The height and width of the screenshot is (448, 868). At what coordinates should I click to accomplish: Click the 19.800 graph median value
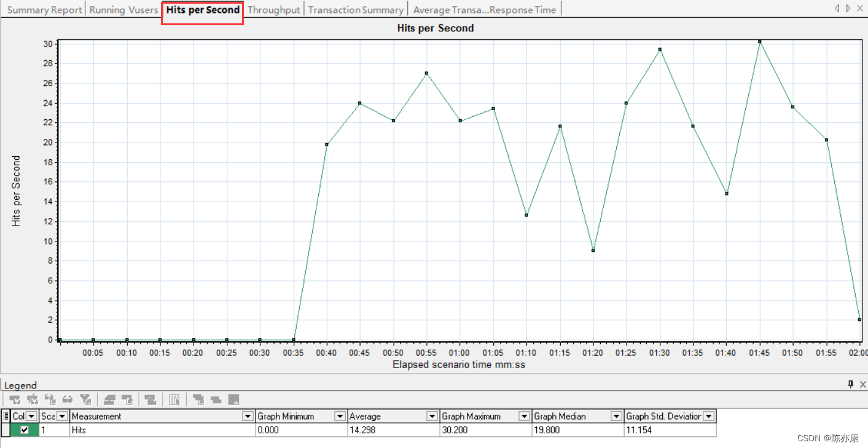578,430
